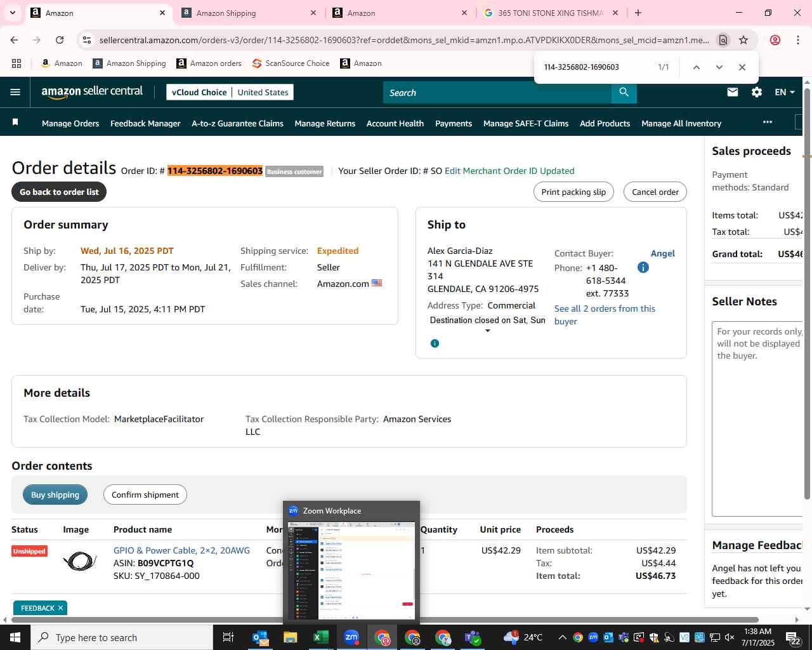The height and width of the screenshot is (650, 812).
Task: Jump to previous find result with up arrow
Action: (696, 67)
